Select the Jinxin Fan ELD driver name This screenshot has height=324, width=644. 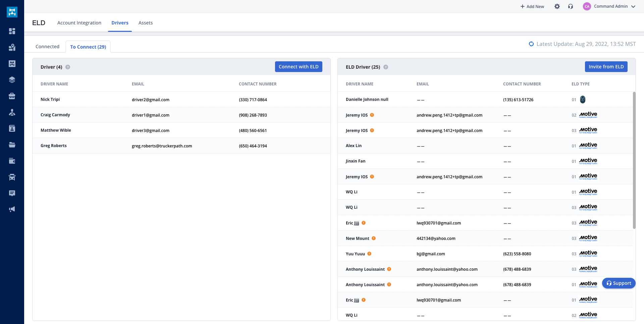pos(356,161)
